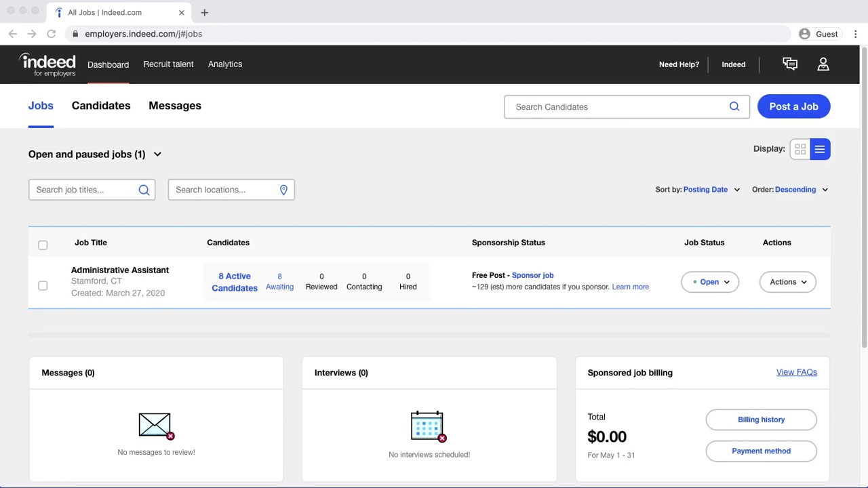This screenshot has height=488, width=868.
Task: Click the no-messages envelope icon
Action: pos(157,426)
